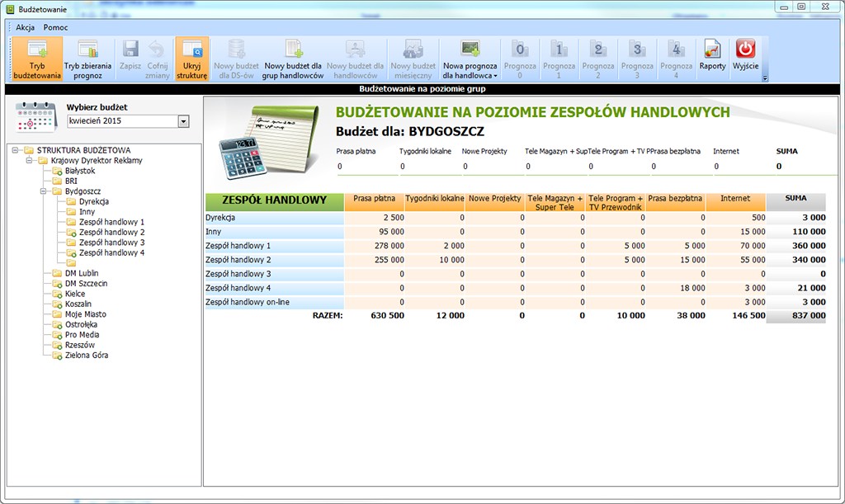Click the calendar icon beside Wybierz budżet
This screenshot has height=504, width=845.
[36, 117]
